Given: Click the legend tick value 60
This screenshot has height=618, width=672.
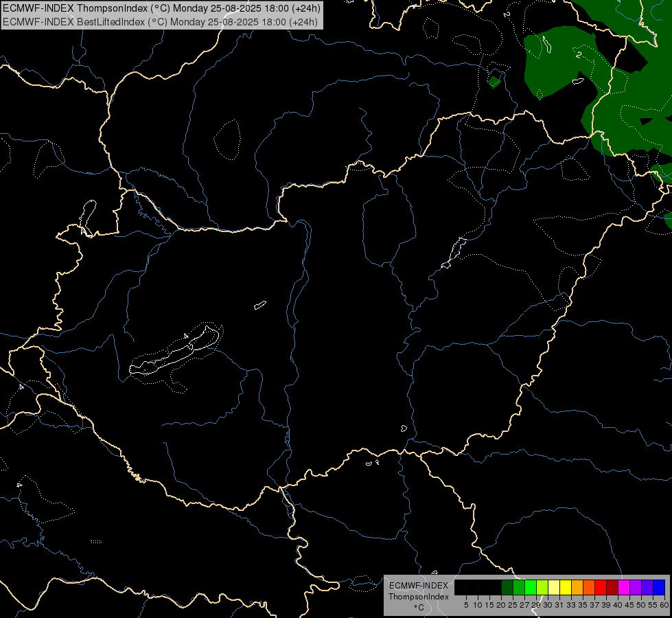Looking at the screenshot, I should pos(664,605).
